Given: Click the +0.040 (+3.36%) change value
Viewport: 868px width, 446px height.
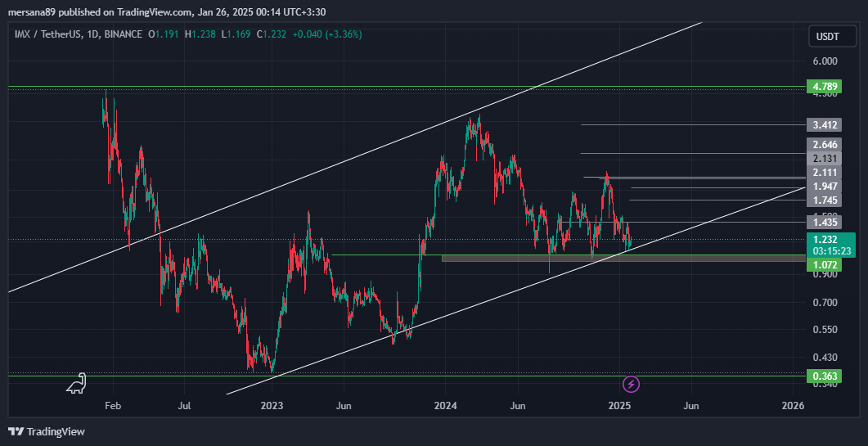Looking at the screenshot, I should (327, 34).
